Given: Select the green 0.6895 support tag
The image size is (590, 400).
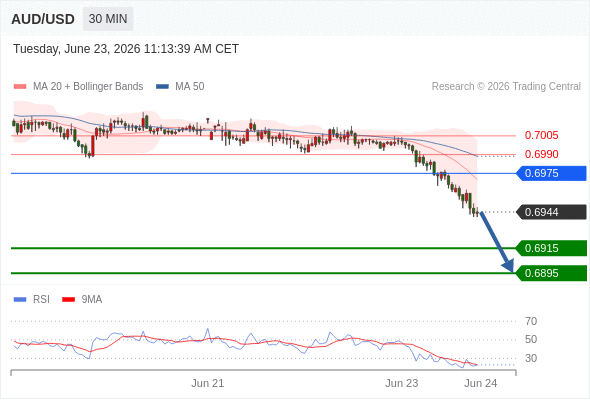Looking at the screenshot, I should [551, 273].
